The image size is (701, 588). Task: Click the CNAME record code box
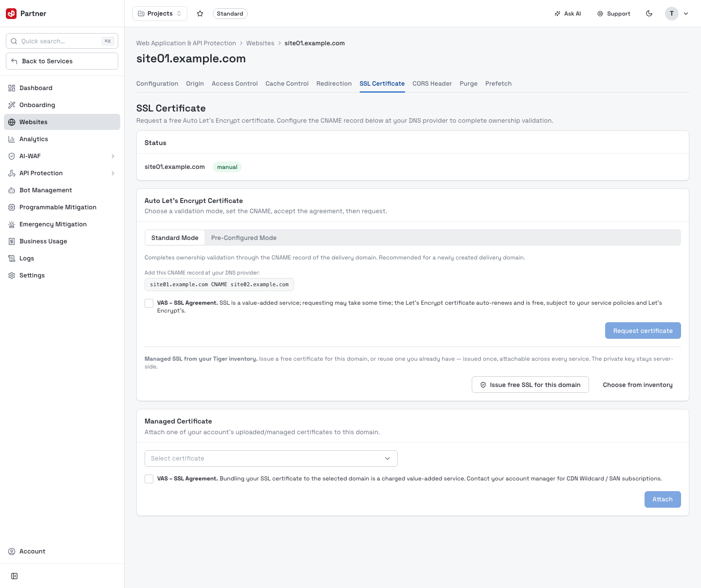[219, 284]
